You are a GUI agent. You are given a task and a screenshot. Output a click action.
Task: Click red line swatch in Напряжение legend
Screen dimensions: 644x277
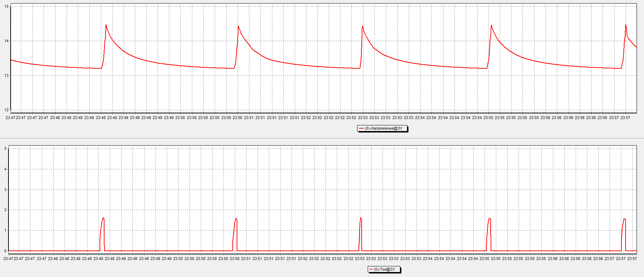coord(361,129)
